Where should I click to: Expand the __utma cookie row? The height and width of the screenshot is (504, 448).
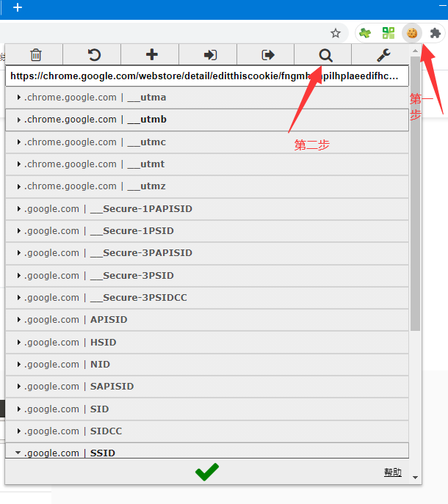[207, 98]
